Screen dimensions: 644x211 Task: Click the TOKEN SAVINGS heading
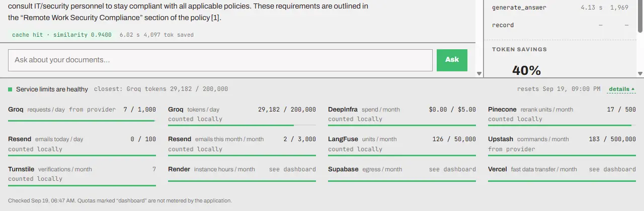[519, 49]
